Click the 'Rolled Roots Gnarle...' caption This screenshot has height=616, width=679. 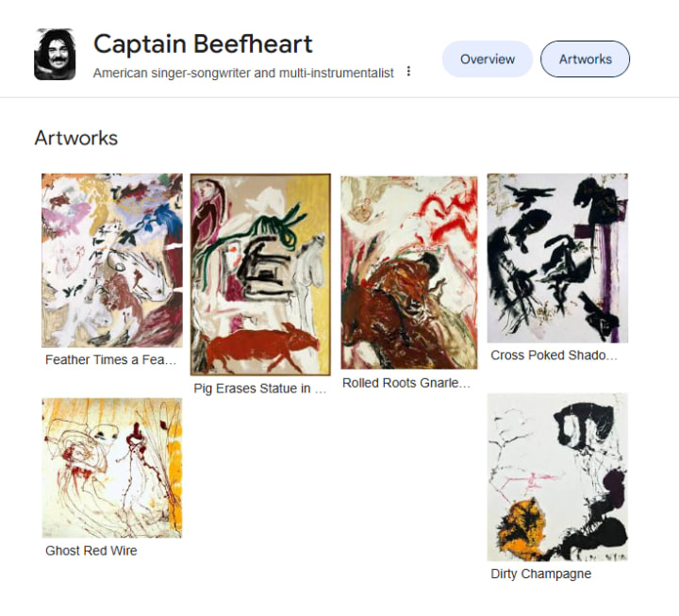(x=406, y=383)
